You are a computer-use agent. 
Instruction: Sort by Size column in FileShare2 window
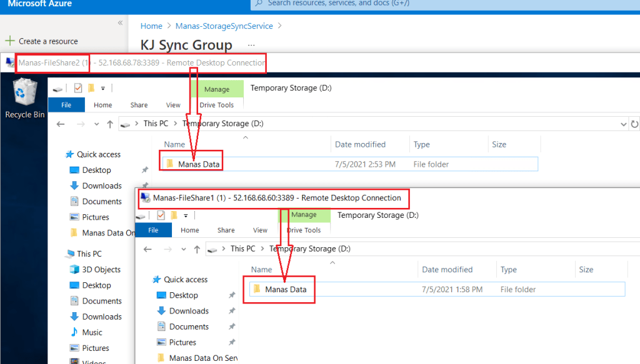[499, 144]
